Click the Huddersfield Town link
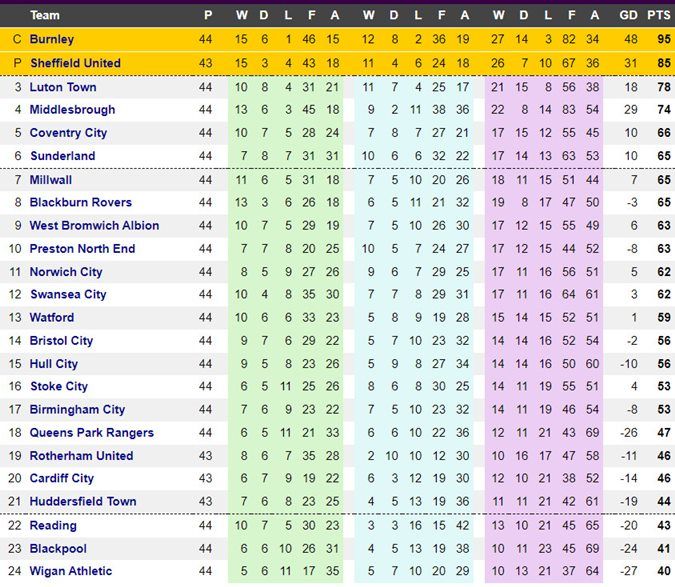 point(83,501)
